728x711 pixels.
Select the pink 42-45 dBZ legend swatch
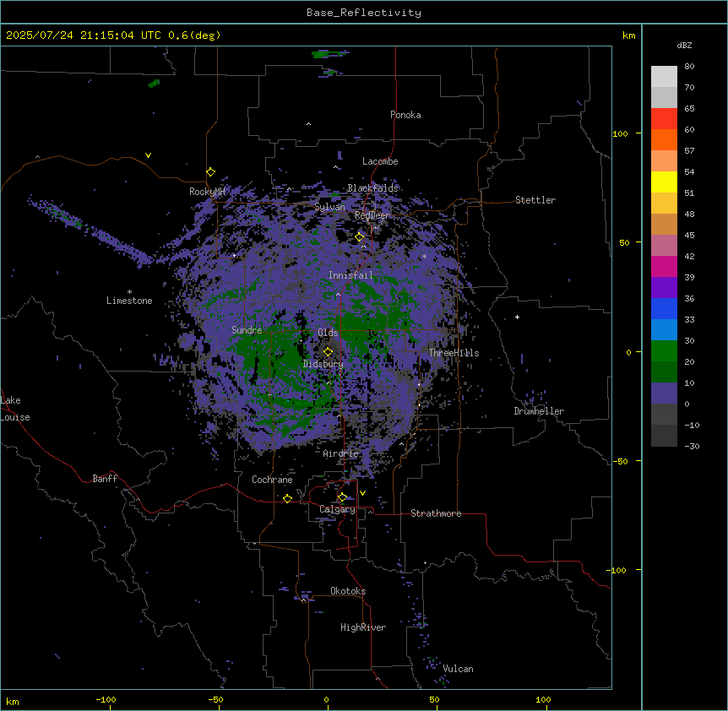click(664, 246)
